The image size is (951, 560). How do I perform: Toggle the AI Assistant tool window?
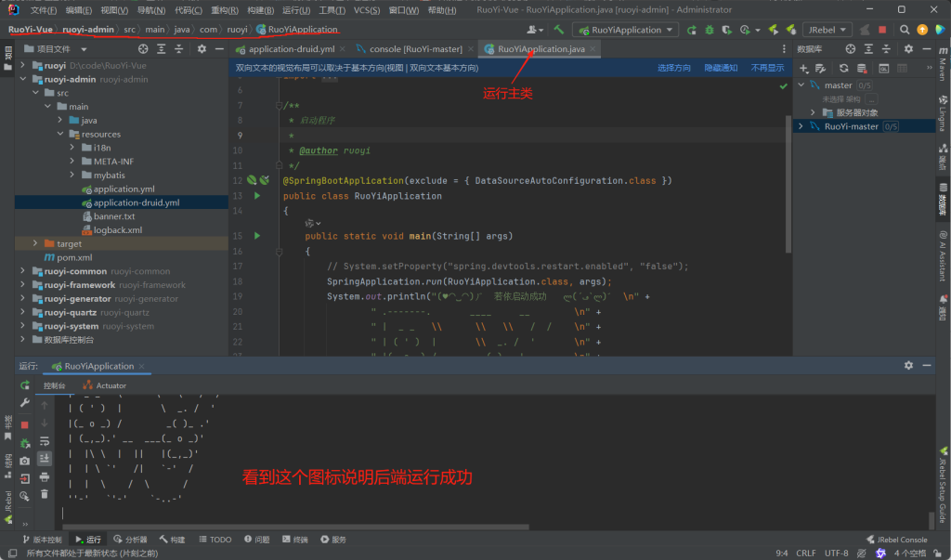click(x=944, y=255)
